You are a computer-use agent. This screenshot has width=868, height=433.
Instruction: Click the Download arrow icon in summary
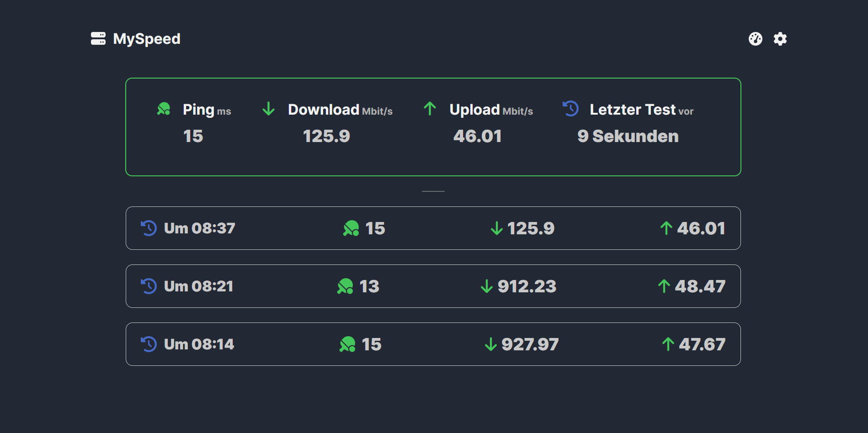(268, 109)
